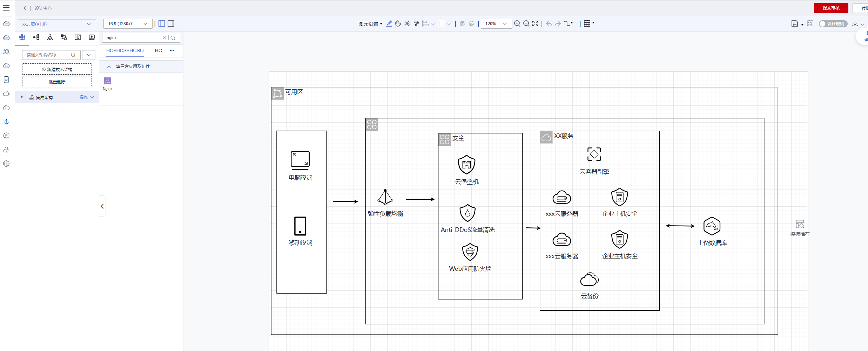
Task: Open filter dropdown next to architecture search
Action: click(89, 55)
